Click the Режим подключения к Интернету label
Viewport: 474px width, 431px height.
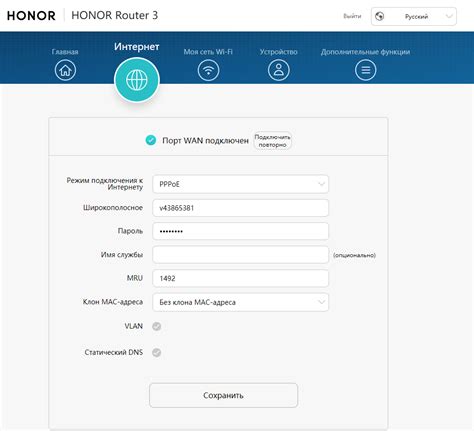[105, 184]
